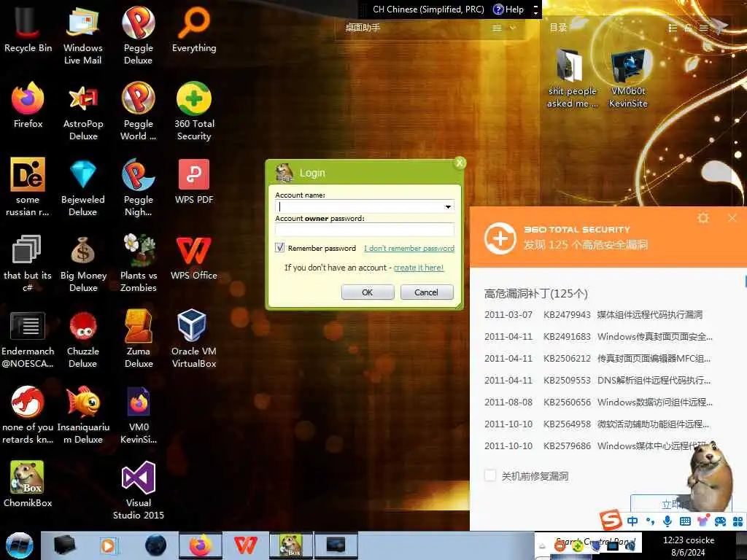
Task: Launch Insaniquarium Deluxe fish icon
Action: [x=83, y=414]
